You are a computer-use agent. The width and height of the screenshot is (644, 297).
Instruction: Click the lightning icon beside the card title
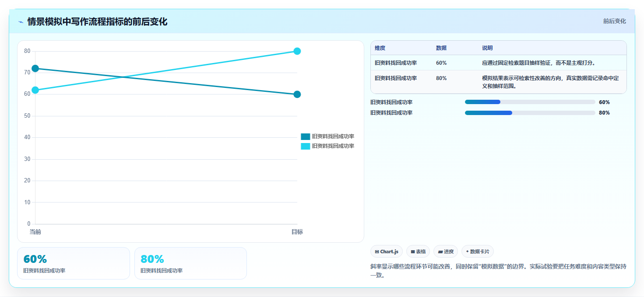pos(21,22)
